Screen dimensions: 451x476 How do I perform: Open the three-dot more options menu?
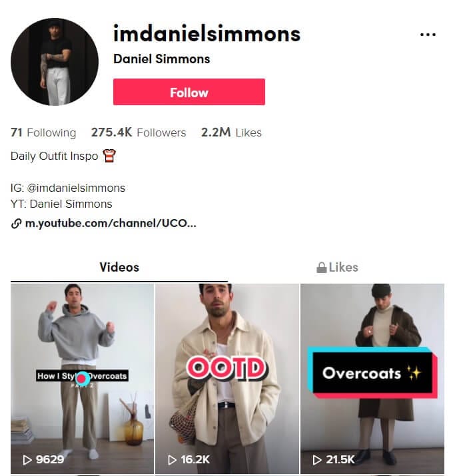pos(428,35)
